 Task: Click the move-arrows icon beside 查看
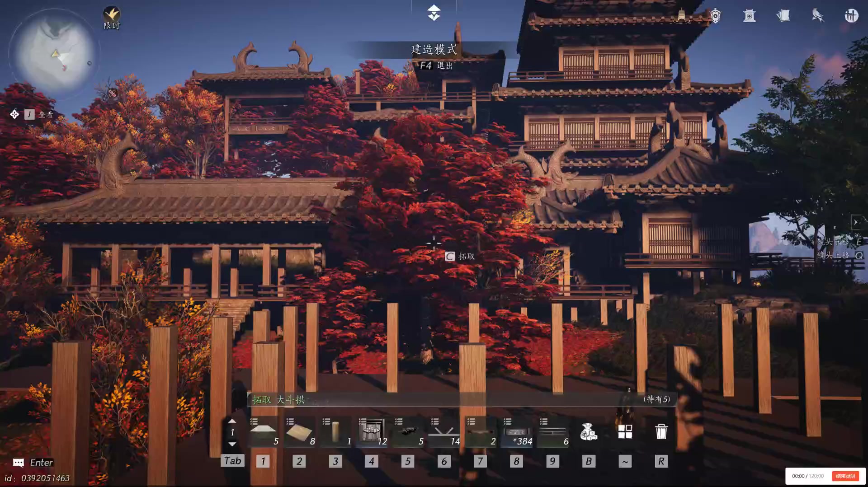(14, 114)
